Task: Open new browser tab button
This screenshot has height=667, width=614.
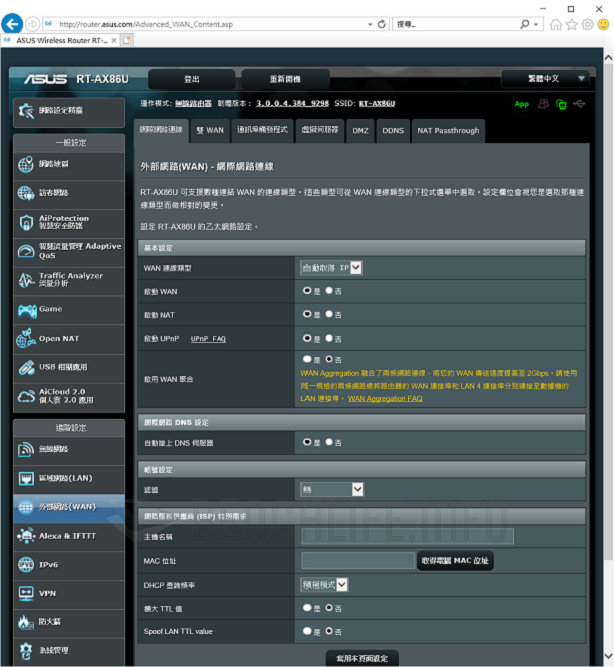Action: point(127,40)
